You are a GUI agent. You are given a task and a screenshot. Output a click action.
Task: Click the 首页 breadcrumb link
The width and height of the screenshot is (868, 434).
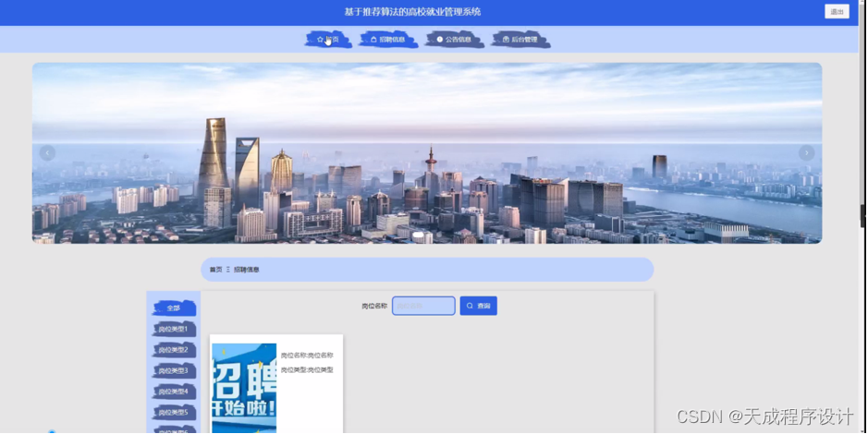215,270
